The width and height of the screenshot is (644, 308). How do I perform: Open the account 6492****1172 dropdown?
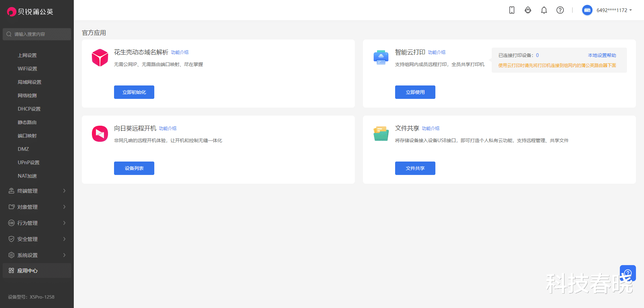pos(614,10)
